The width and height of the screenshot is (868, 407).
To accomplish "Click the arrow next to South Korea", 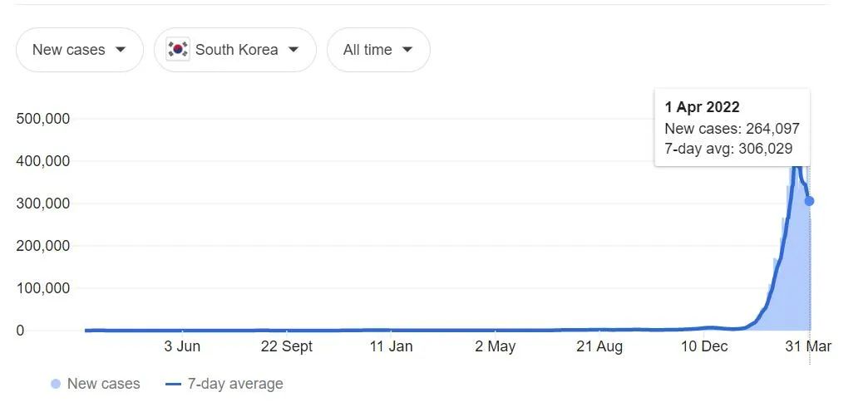I will (293, 50).
